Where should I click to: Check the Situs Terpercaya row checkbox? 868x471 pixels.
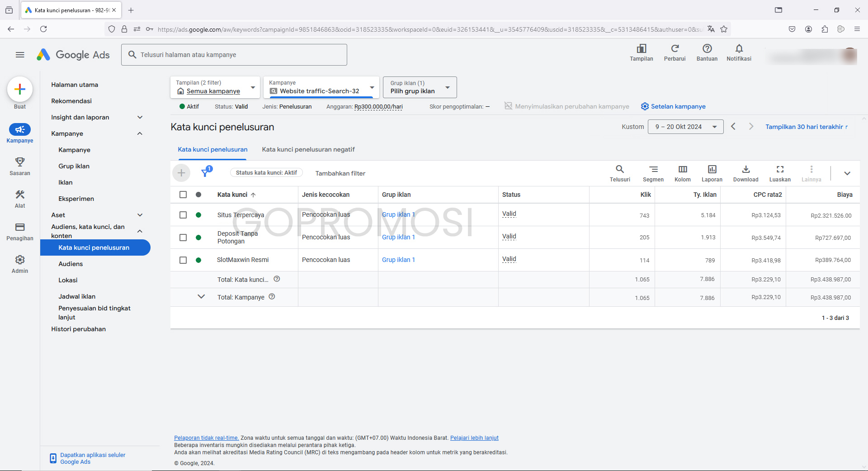[x=183, y=215]
